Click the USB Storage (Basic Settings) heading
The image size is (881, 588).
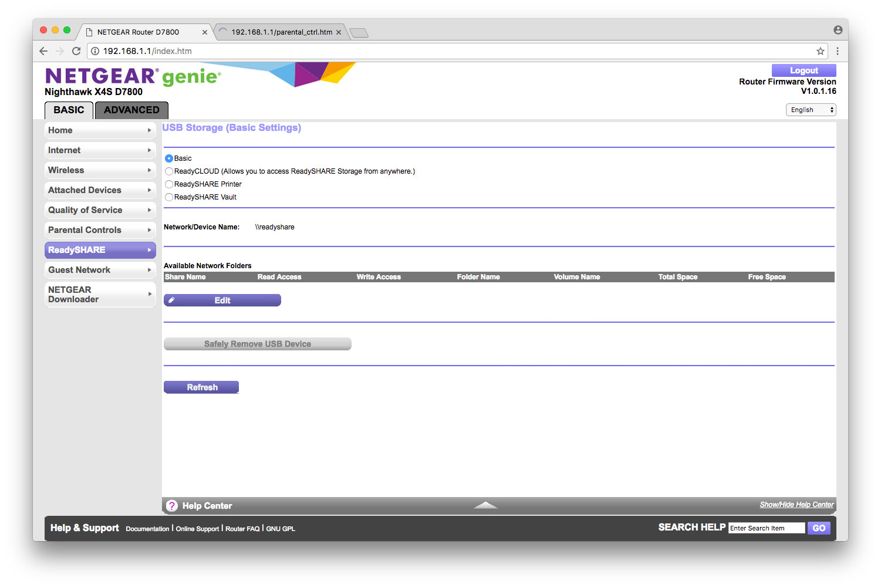click(232, 128)
